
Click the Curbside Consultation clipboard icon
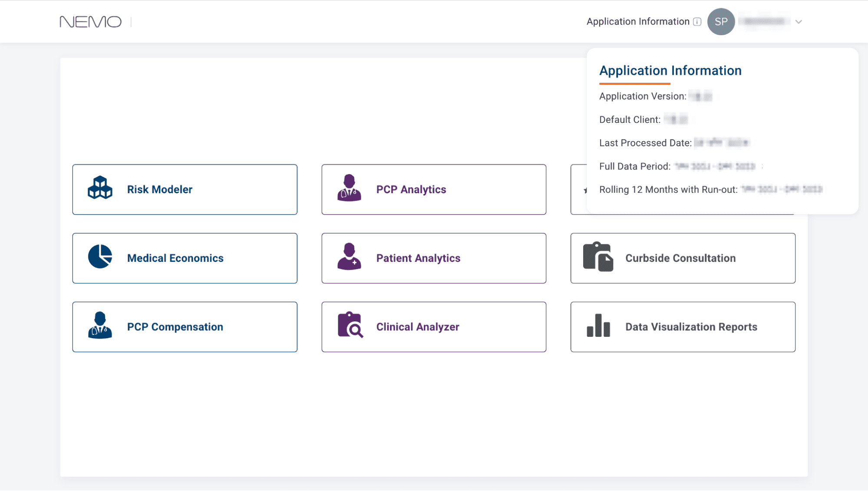click(x=598, y=257)
